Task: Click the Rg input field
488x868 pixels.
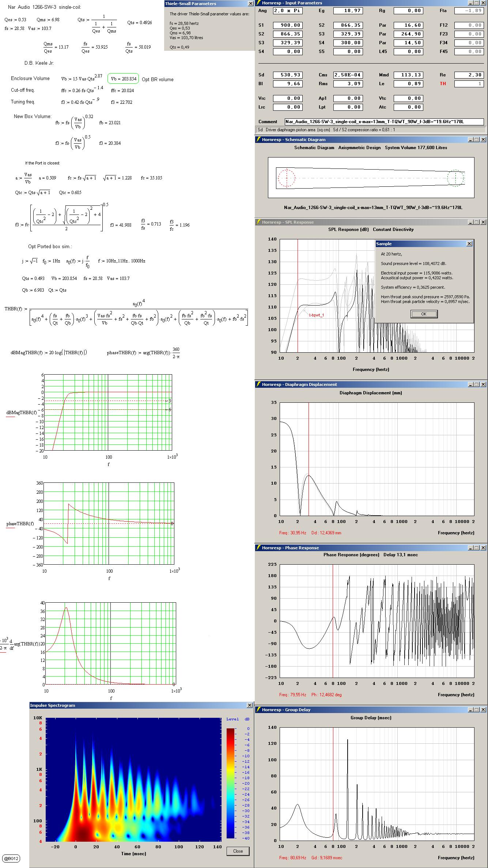Action: [x=408, y=11]
